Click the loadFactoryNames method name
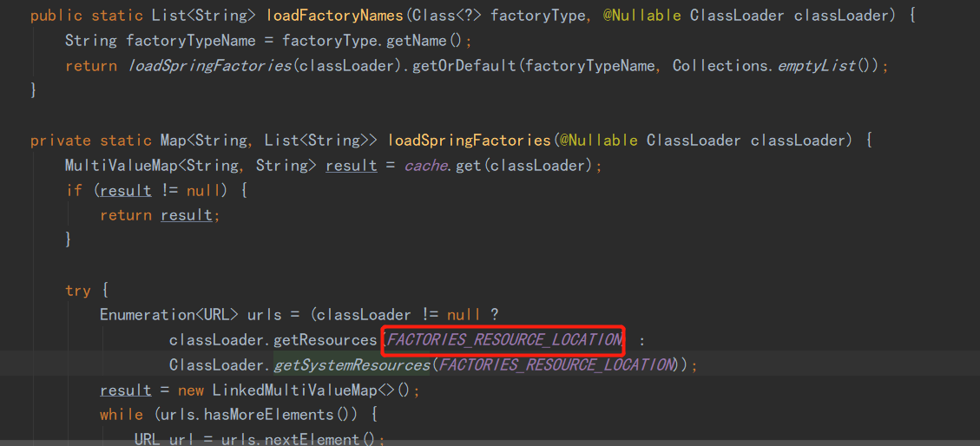 click(x=336, y=16)
